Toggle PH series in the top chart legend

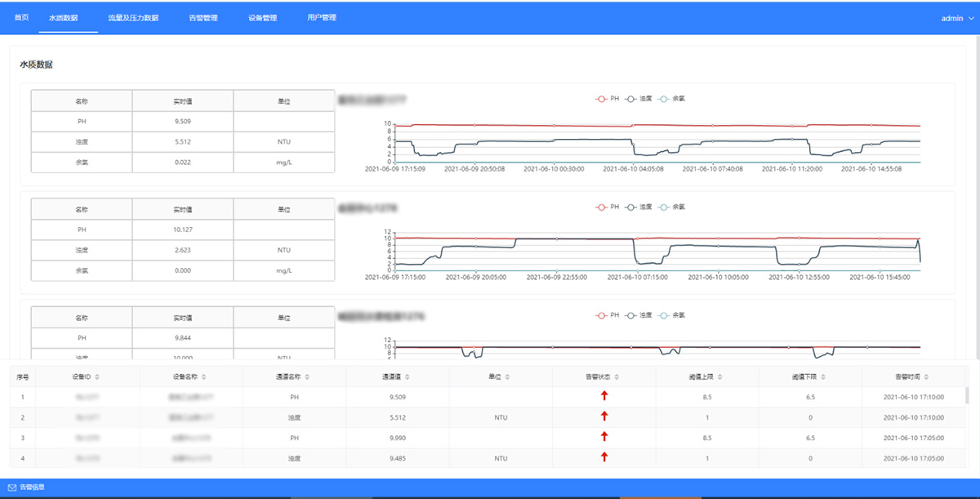(607, 99)
